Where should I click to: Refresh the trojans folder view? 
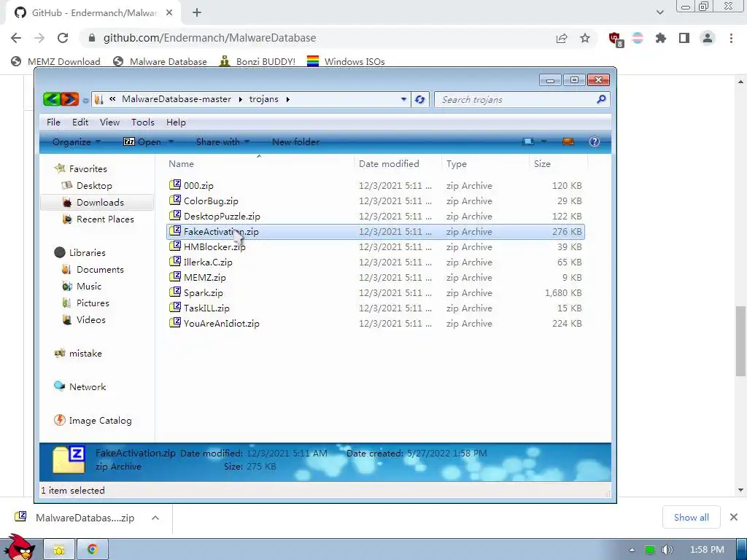tap(419, 99)
